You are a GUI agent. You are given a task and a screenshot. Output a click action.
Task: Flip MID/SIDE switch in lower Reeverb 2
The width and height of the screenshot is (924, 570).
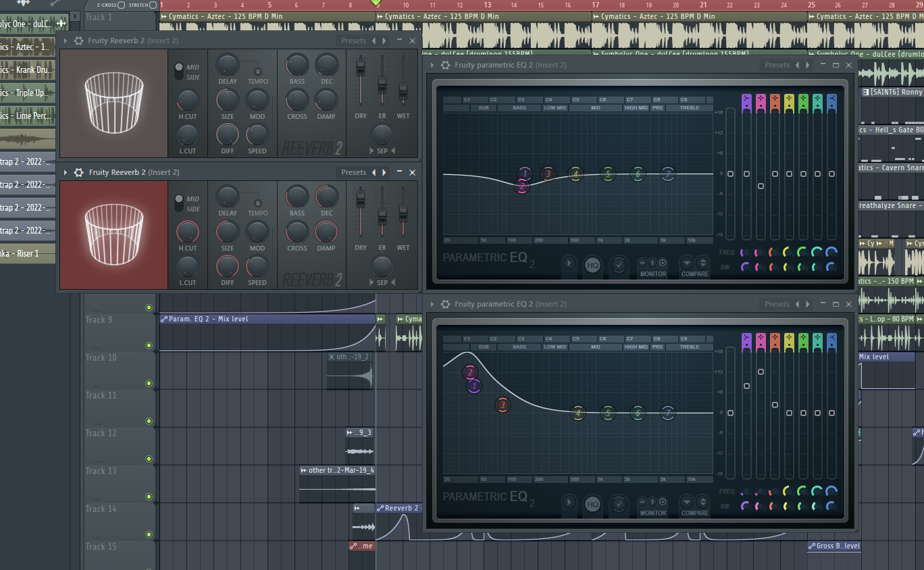pyautogui.click(x=178, y=203)
